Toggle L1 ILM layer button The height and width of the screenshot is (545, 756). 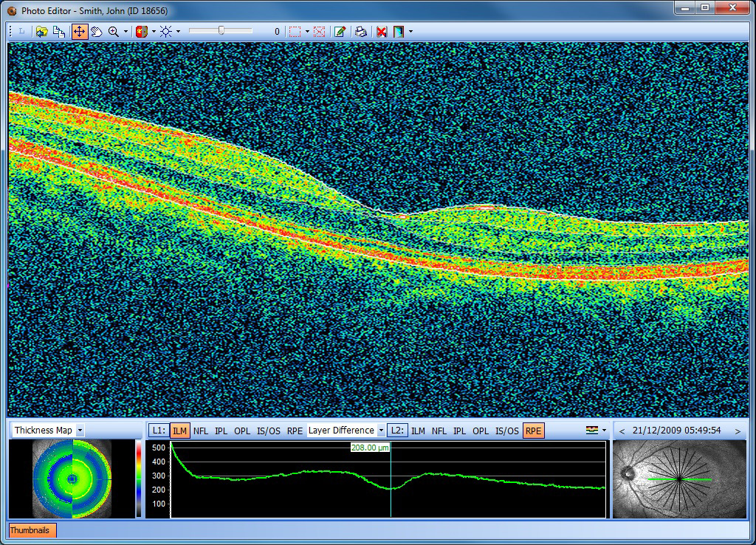coord(180,431)
